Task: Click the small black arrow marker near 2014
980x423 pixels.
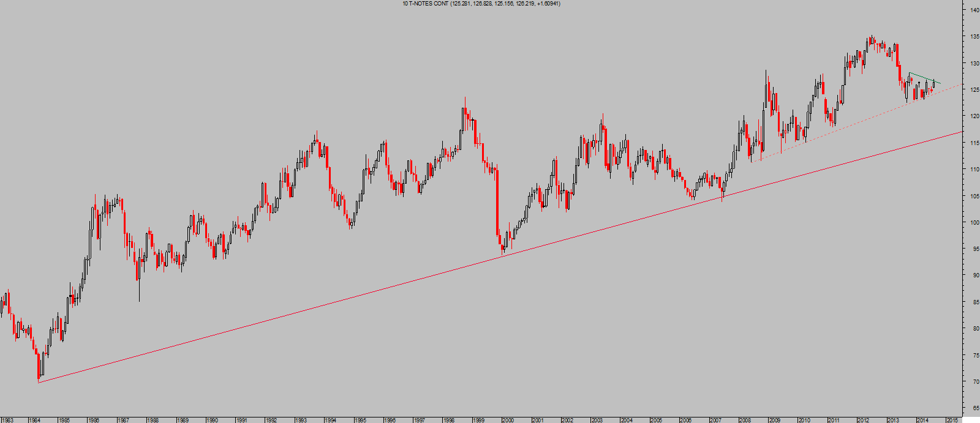Action: coord(919,83)
